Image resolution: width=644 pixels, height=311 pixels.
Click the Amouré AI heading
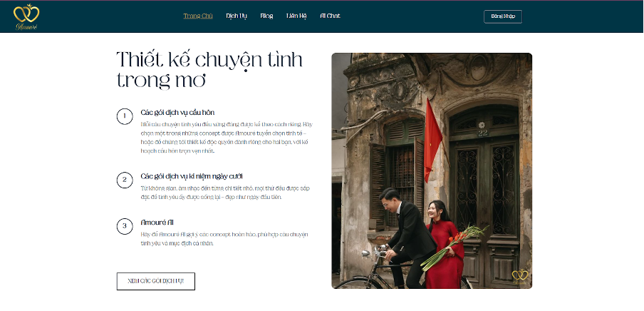[157, 222]
